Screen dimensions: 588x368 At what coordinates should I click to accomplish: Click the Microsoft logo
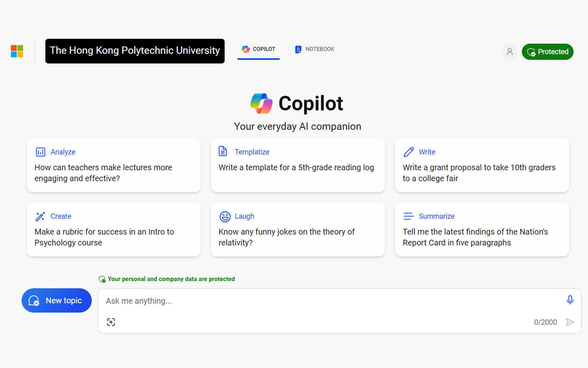pyautogui.click(x=17, y=51)
